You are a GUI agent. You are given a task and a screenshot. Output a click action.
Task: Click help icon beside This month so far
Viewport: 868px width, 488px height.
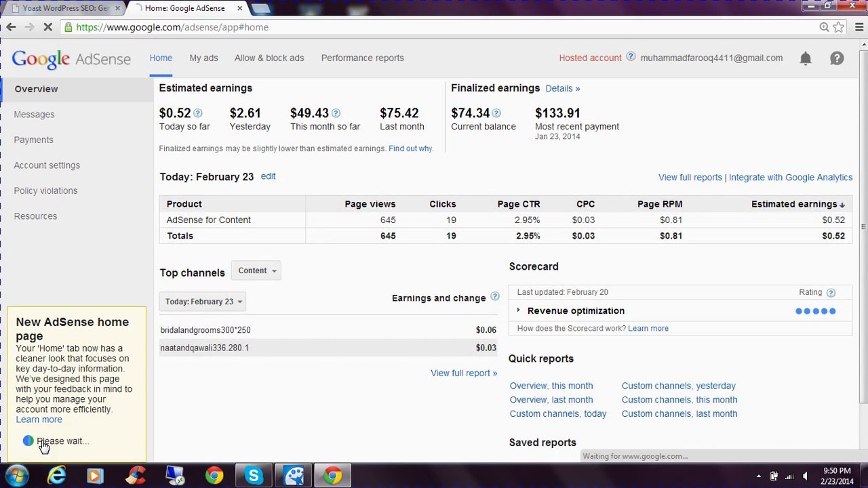(x=336, y=113)
